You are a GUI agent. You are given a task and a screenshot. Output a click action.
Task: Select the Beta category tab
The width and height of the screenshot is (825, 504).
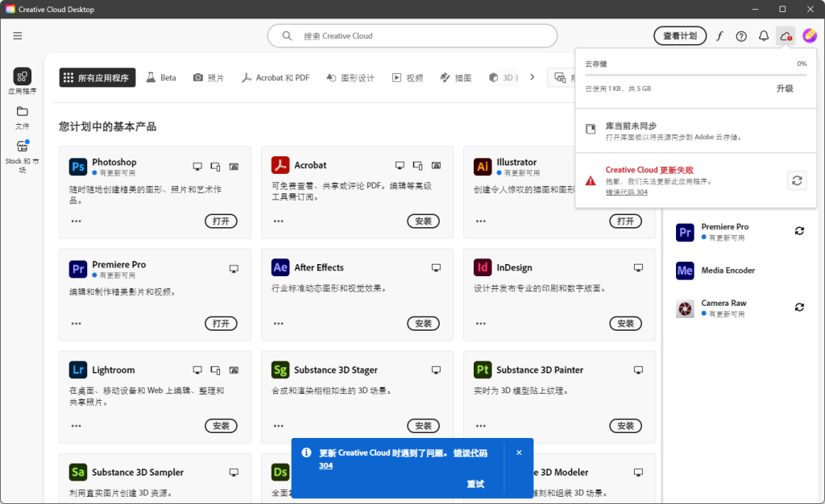(x=161, y=78)
